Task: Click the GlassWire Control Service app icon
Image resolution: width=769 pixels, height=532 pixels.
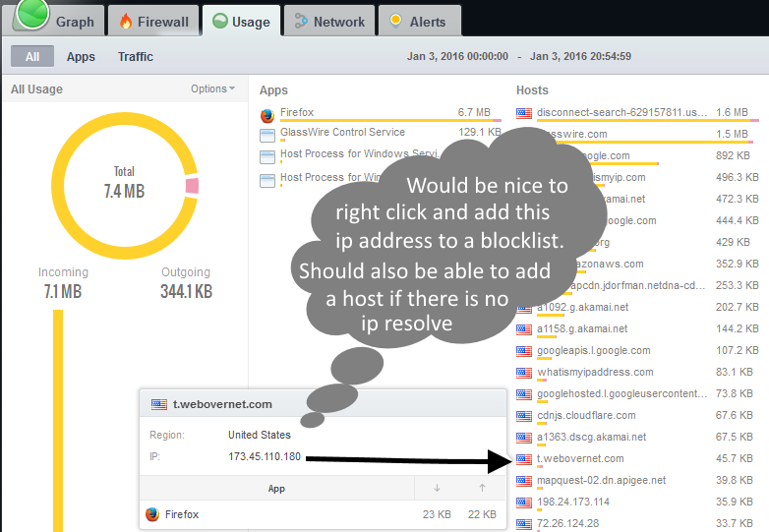Action: (x=267, y=135)
